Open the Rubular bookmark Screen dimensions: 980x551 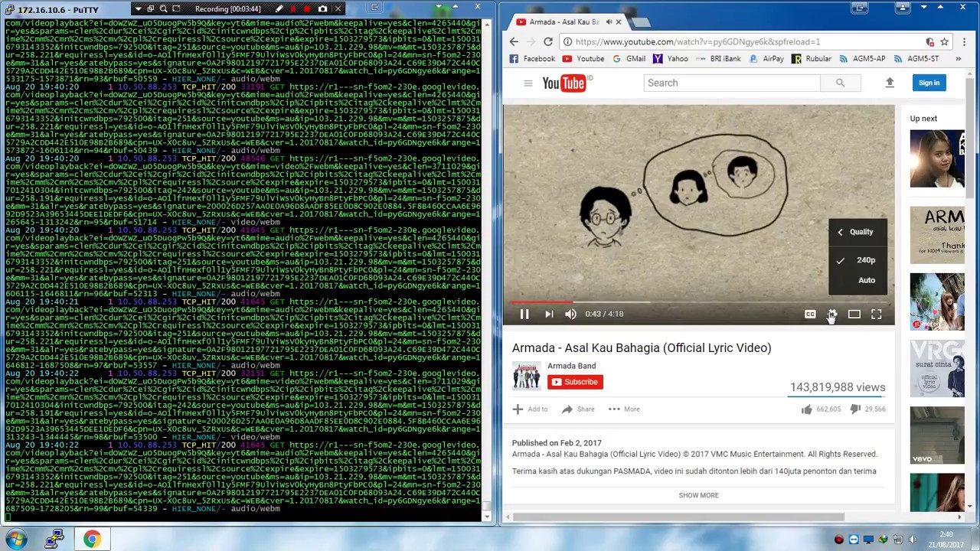coord(812,59)
